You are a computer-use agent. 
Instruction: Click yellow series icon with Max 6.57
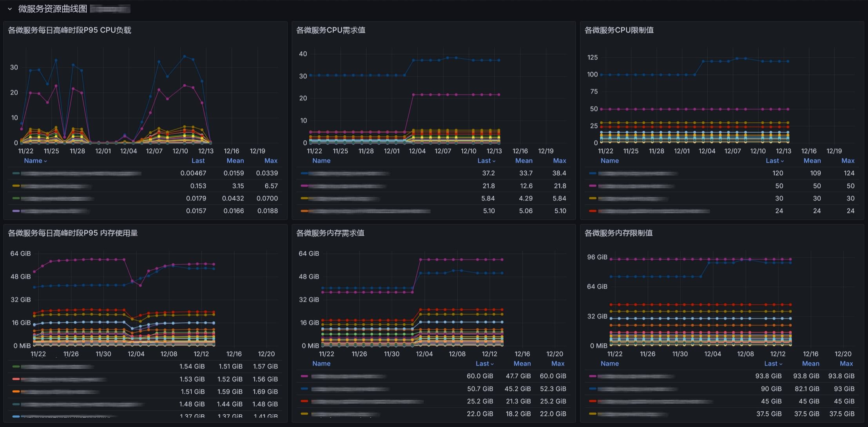[x=16, y=186]
